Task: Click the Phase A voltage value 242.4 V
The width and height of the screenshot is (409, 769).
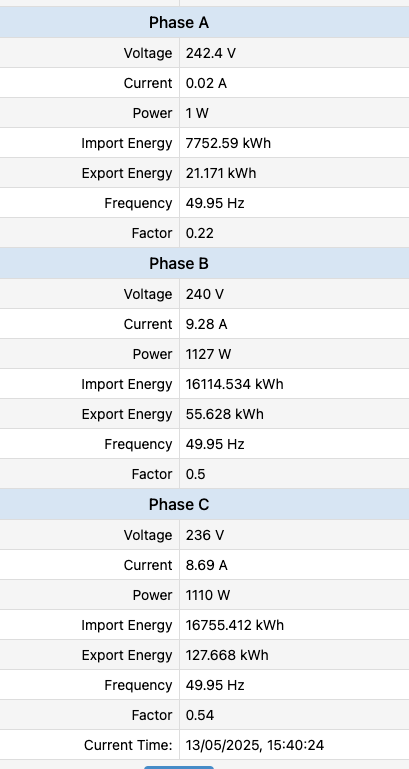Action: tap(210, 53)
